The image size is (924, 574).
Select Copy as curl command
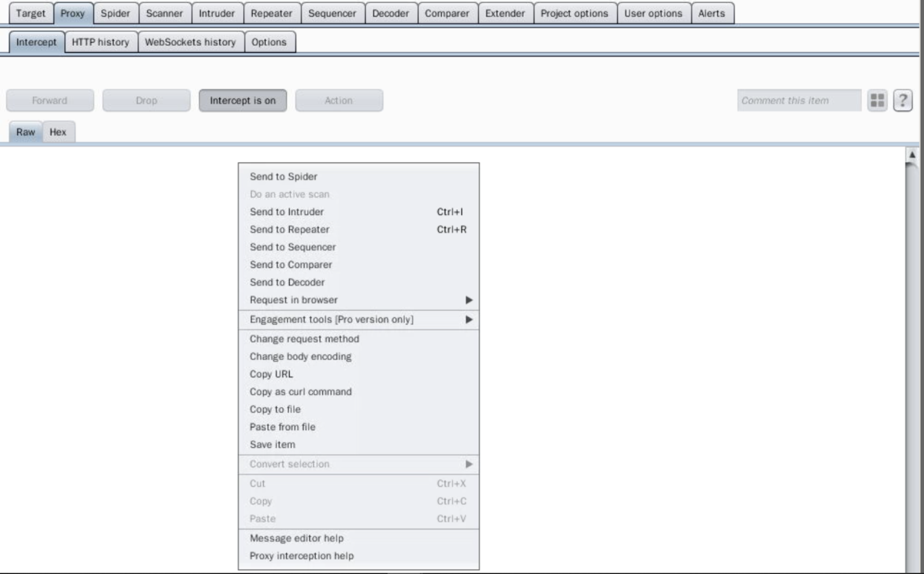coord(359,391)
